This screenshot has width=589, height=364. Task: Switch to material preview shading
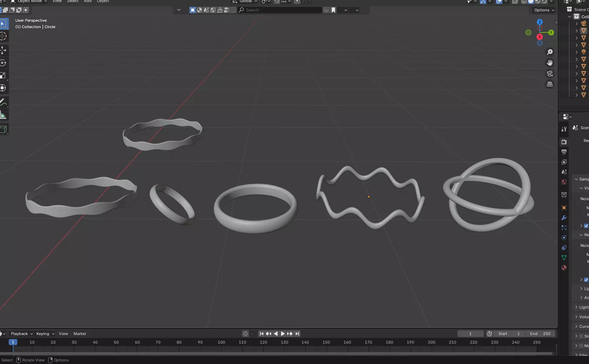[538, 1]
